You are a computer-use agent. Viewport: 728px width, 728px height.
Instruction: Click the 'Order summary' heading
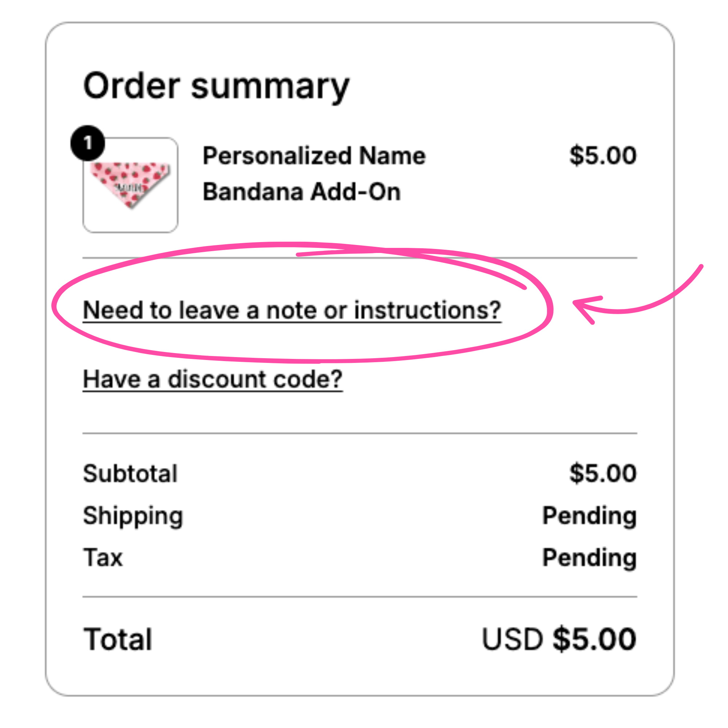click(216, 87)
